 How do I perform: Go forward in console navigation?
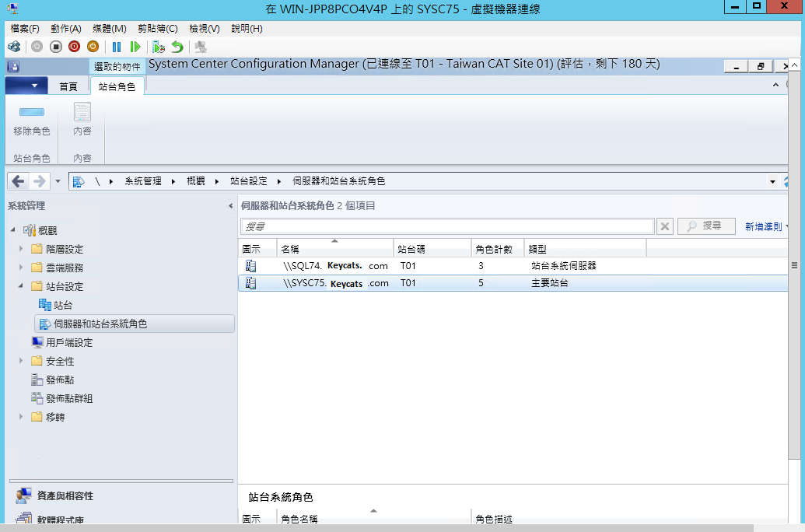(39, 181)
